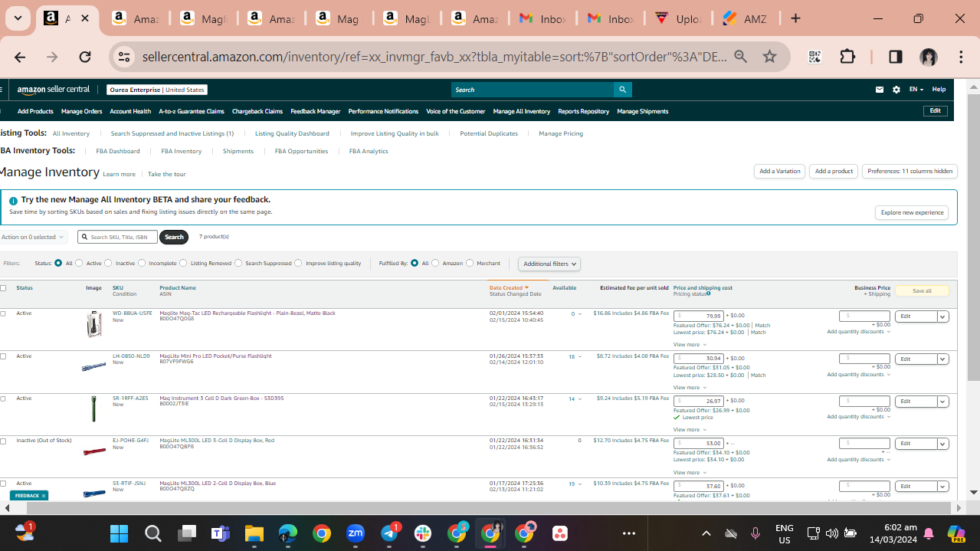Go to Feedback Manager in top navigation

click(x=315, y=111)
